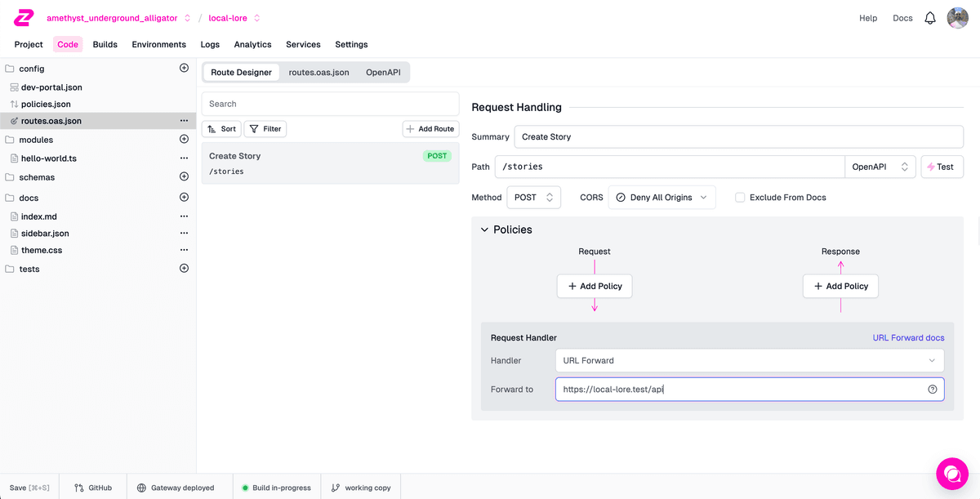Open the Analytics menu tab
Viewport: 980px width, 499px height.
click(x=252, y=44)
